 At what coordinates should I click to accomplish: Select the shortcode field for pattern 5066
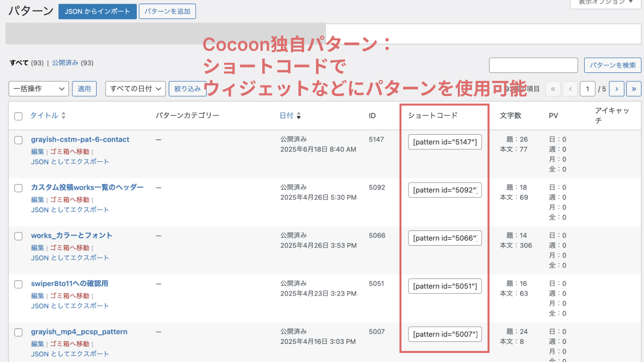445,238
